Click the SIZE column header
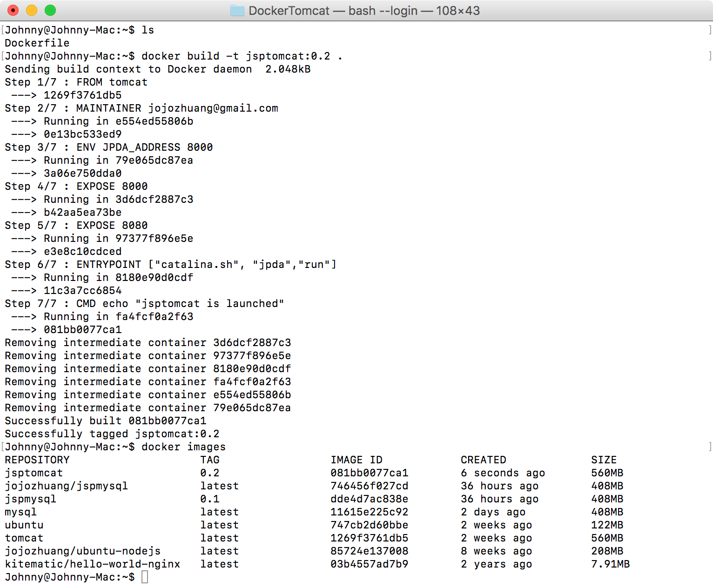 604,460
